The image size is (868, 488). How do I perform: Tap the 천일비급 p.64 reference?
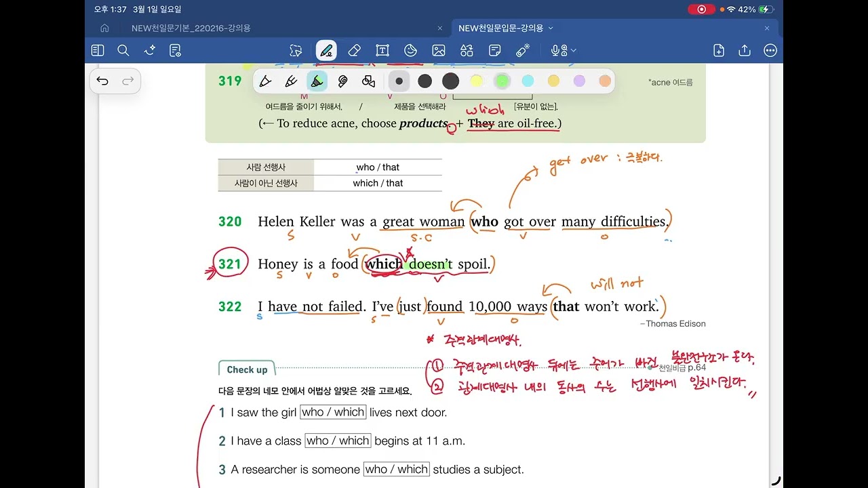[682, 368]
